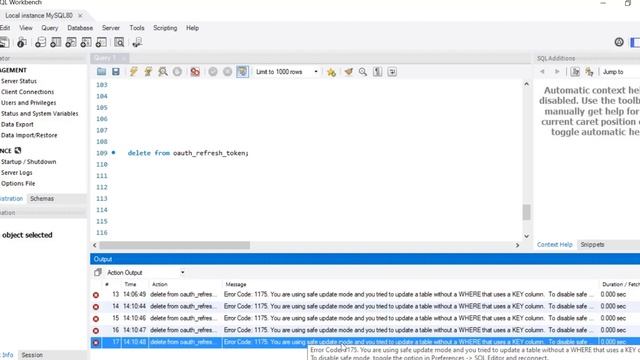
Task: Toggle the sidebar panel visibility icon
Action: tap(635, 42)
